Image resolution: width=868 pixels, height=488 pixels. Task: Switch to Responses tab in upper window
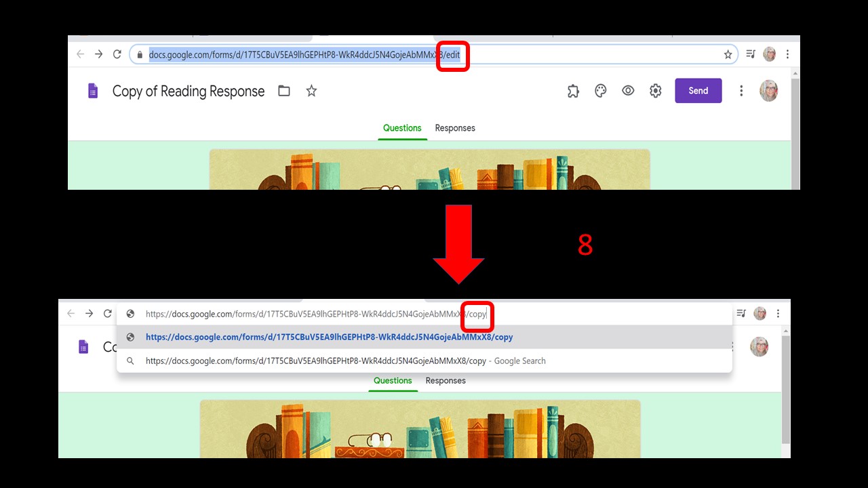click(x=455, y=128)
